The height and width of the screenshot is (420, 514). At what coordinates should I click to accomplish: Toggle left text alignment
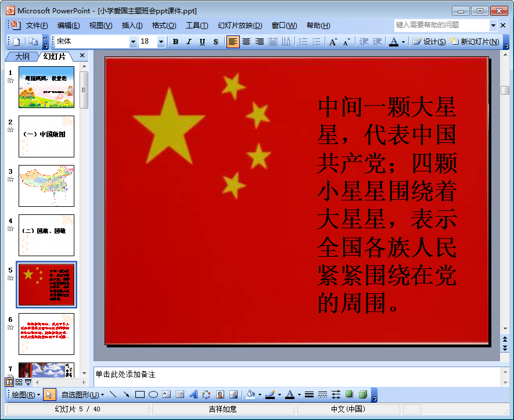click(x=233, y=42)
